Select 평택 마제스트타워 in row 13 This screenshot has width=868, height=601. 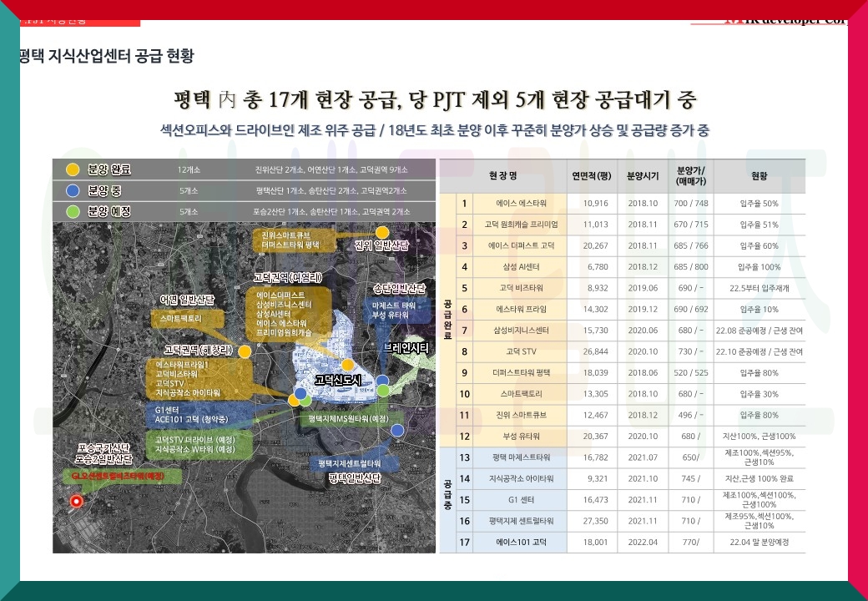(x=521, y=457)
